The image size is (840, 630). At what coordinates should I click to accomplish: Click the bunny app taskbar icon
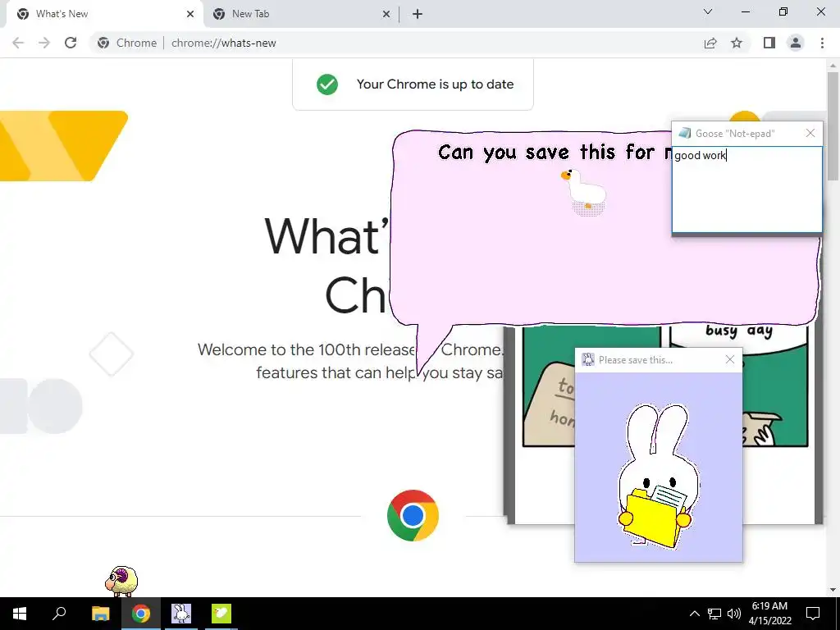point(181,614)
